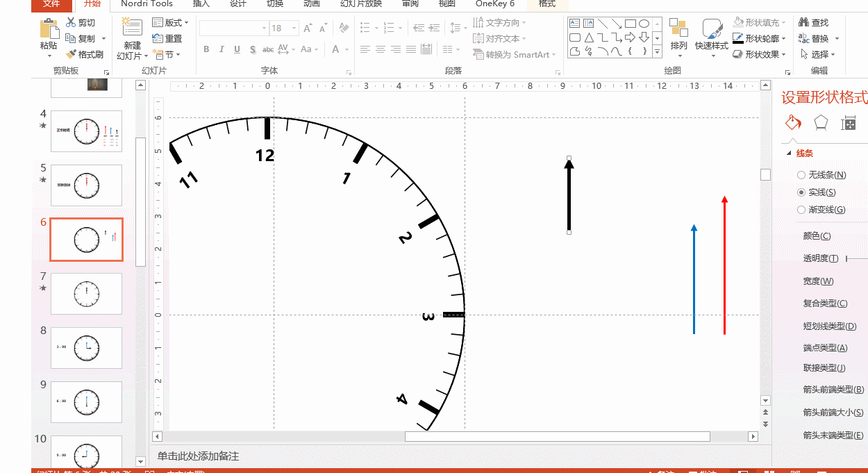Select the red arrow on slide
868x473 pixels.
(724, 265)
